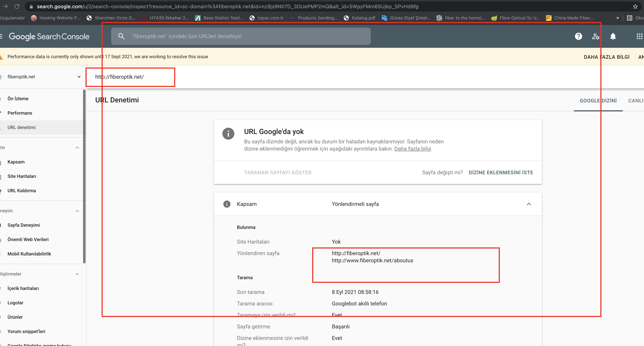Click the browser address bar URL
Viewport: 644px width, 346px height.
[227, 6]
